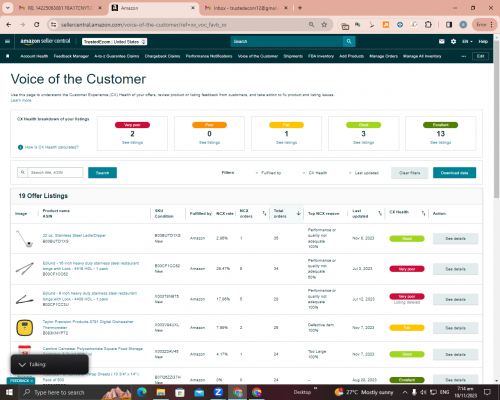This screenshot has height=400, width=500.
Task: Click See details for the Ladle/Dipper row
Action: click(455, 239)
